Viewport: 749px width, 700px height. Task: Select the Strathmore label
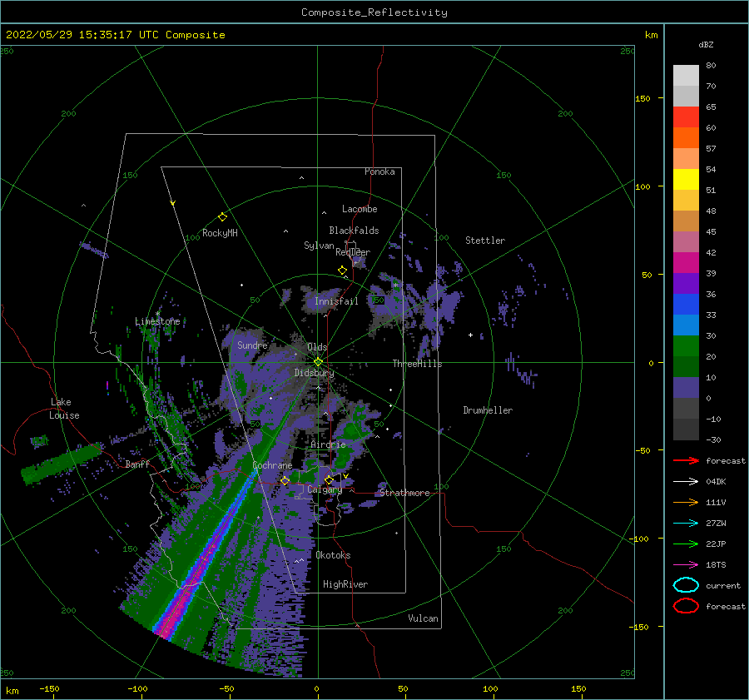tap(404, 493)
